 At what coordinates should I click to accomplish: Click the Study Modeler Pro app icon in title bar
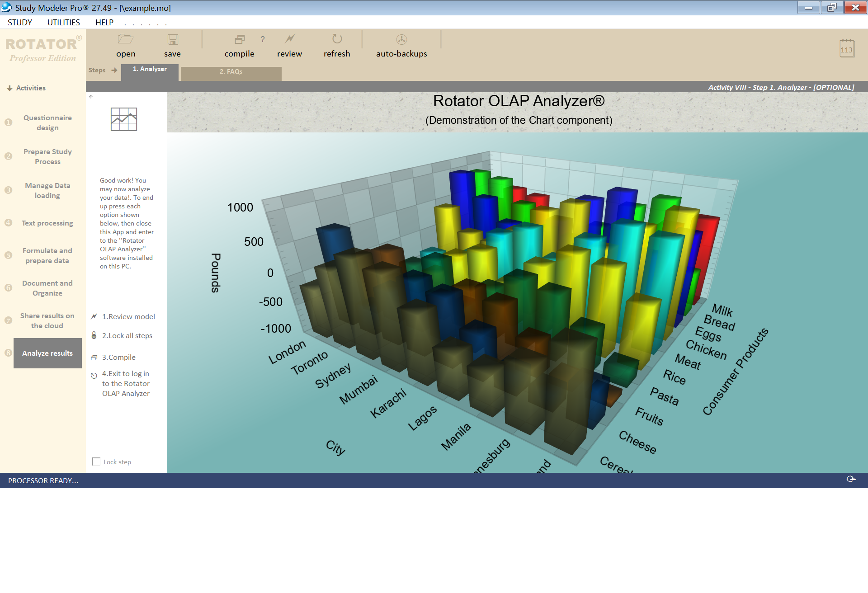(7, 8)
